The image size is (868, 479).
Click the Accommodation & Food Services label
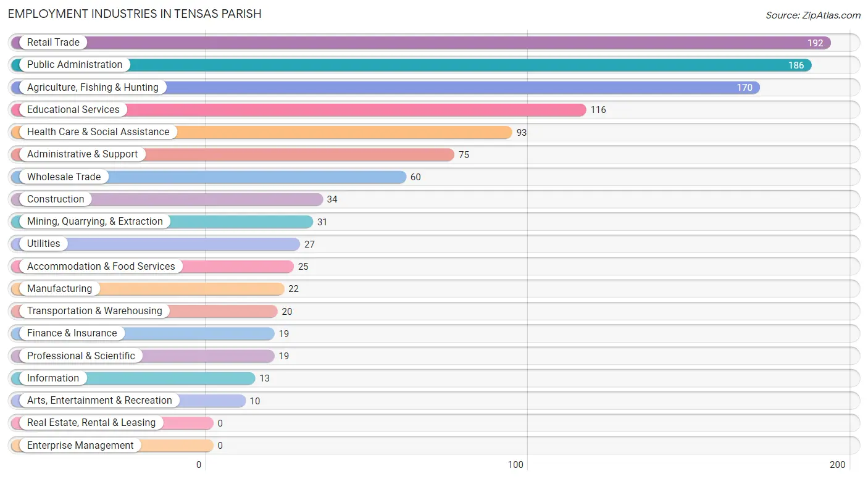pyautogui.click(x=101, y=267)
